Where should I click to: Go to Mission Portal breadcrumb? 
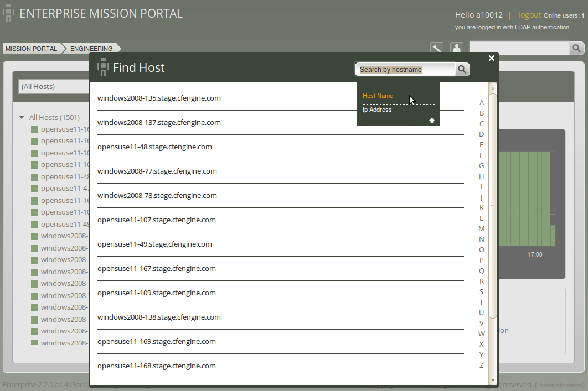(32, 49)
